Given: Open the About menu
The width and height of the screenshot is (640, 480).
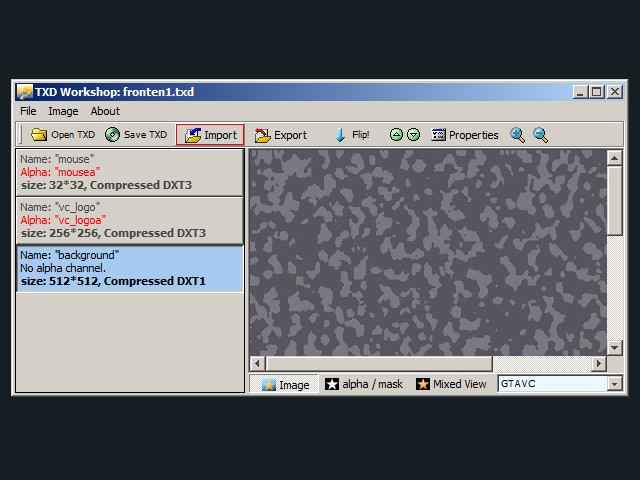Looking at the screenshot, I should (x=105, y=111).
